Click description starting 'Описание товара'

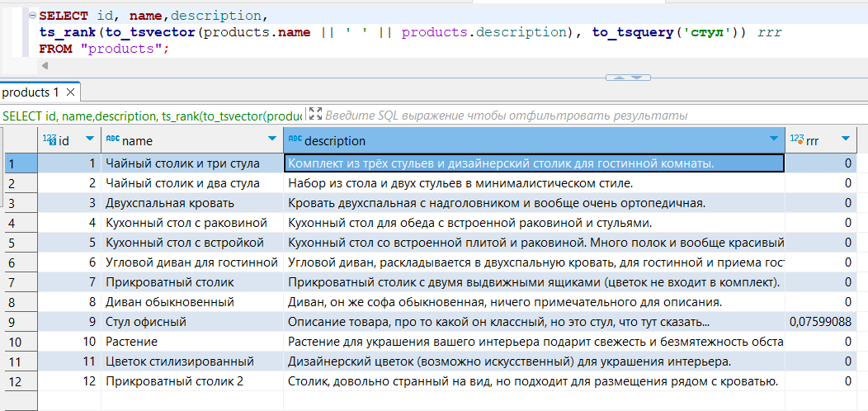pyautogui.click(x=534, y=322)
